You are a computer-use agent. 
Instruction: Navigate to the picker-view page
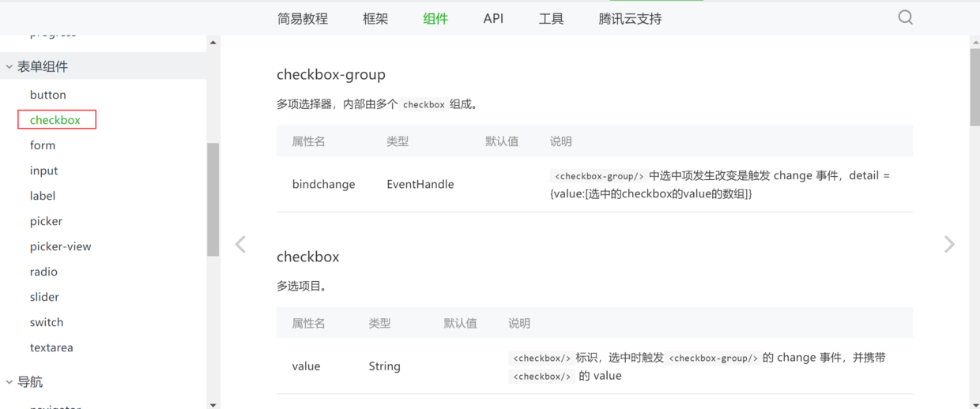coord(61,246)
